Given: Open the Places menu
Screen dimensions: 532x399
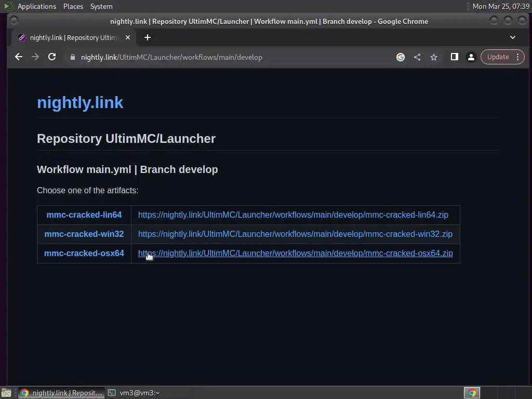Looking at the screenshot, I should (73, 6).
